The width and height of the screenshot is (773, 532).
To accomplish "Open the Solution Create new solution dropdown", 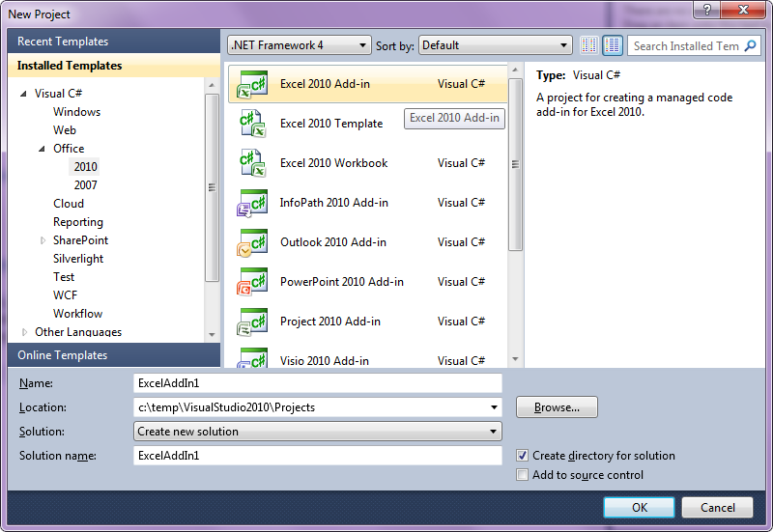I will [318, 432].
